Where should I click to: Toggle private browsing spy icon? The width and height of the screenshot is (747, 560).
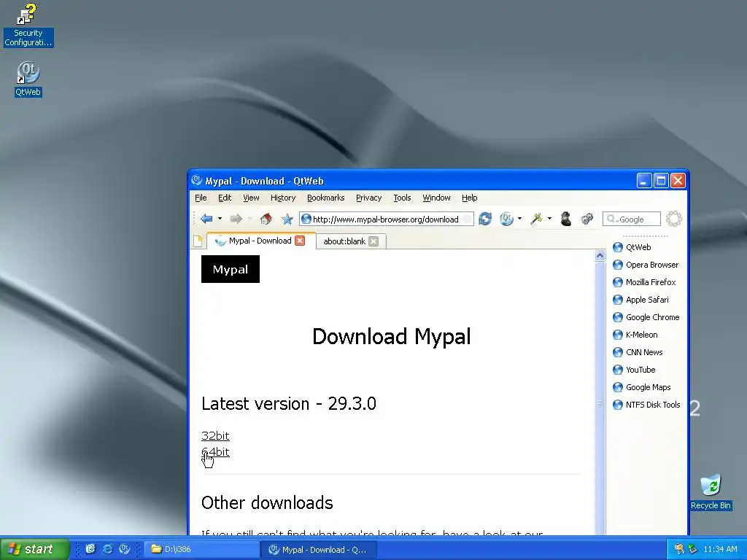pyautogui.click(x=566, y=219)
